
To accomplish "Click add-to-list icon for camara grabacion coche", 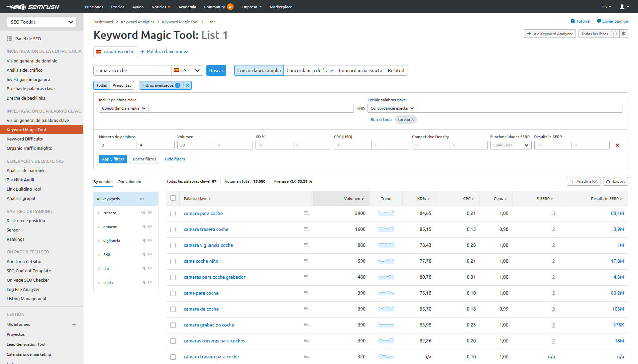I will coord(306,325).
